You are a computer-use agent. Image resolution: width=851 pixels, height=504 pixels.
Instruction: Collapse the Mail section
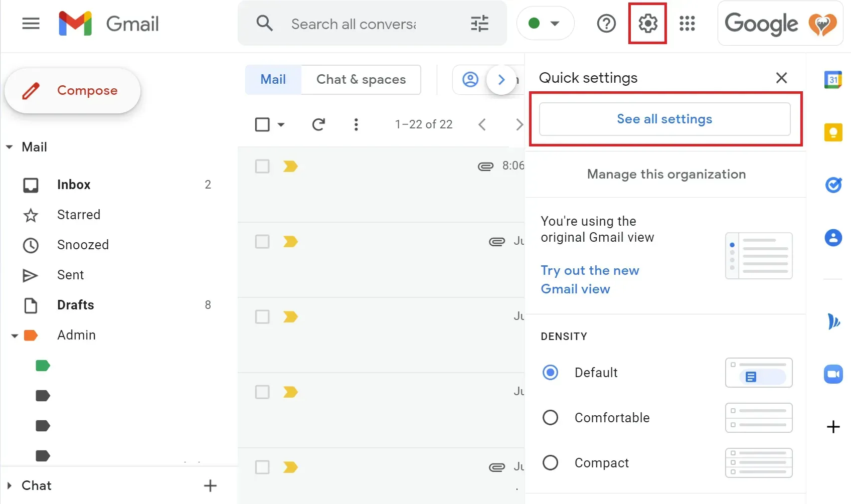(9, 147)
